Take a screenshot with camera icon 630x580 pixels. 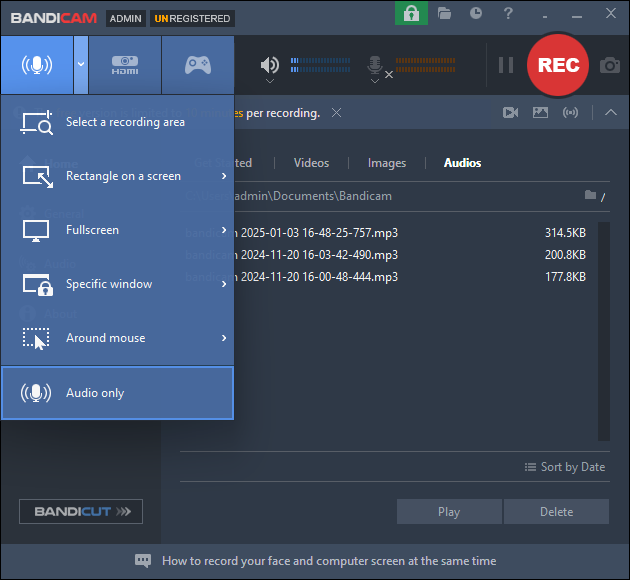[x=610, y=65]
